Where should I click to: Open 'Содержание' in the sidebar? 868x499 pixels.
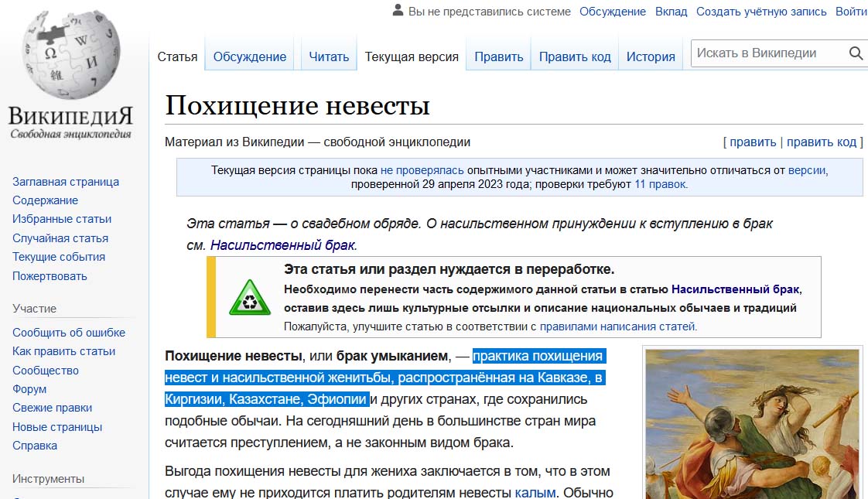[x=45, y=200]
